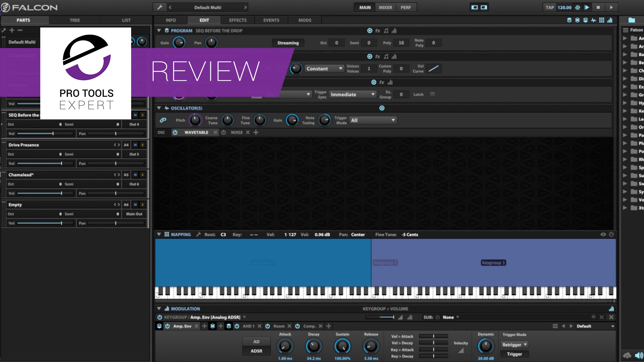
Task: Open the MODS tab
Action: (305, 20)
